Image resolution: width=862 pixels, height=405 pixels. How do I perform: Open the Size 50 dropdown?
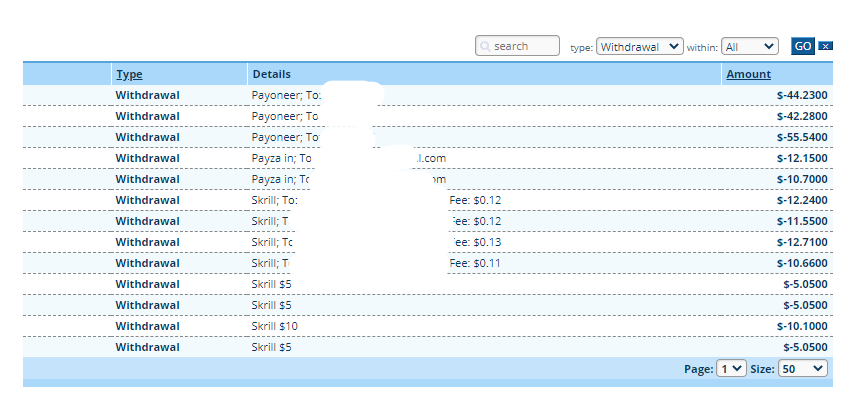tap(803, 369)
